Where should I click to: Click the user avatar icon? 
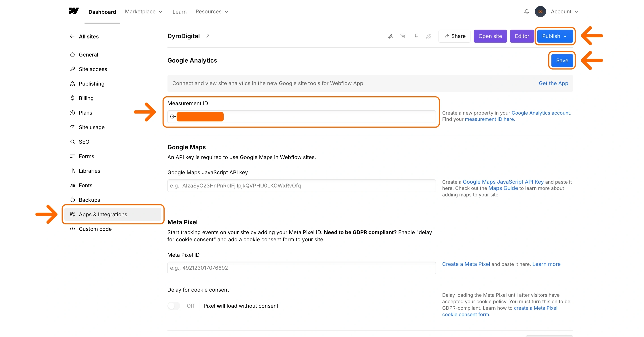[x=540, y=11]
